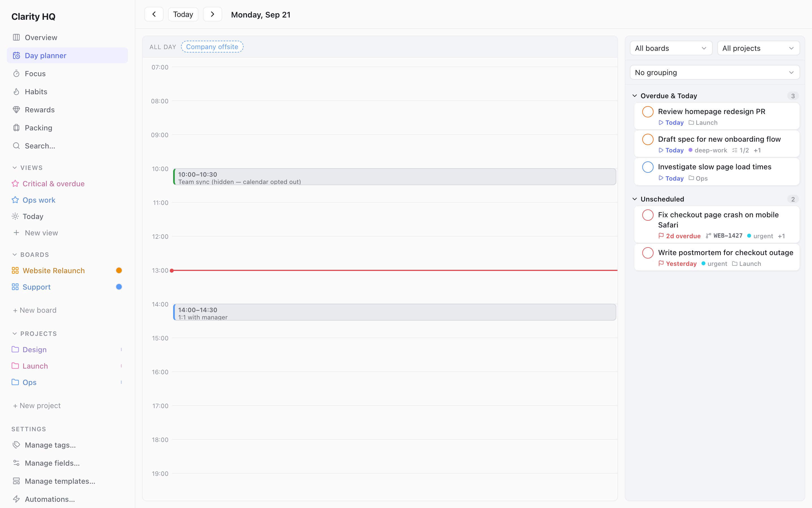Open Ops work starred view
Image resolution: width=812 pixels, height=508 pixels.
click(x=67, y=200)
